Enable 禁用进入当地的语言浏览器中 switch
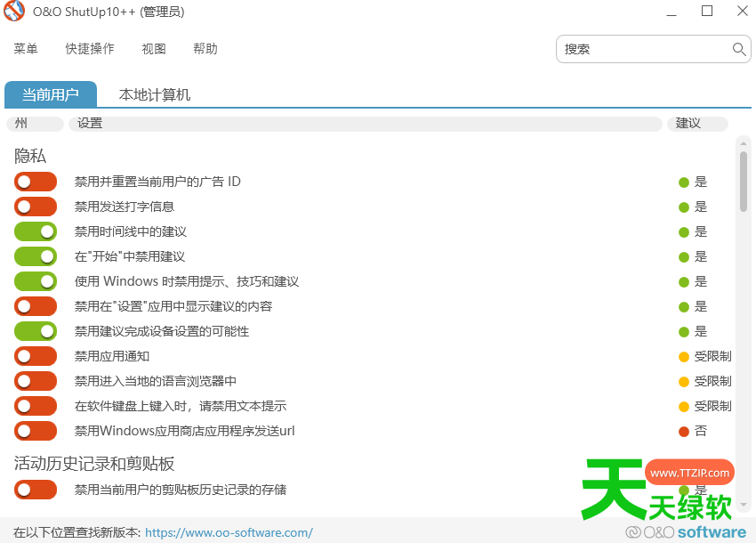Viewport: 756px width, 543px height. [x=36, y=381]
